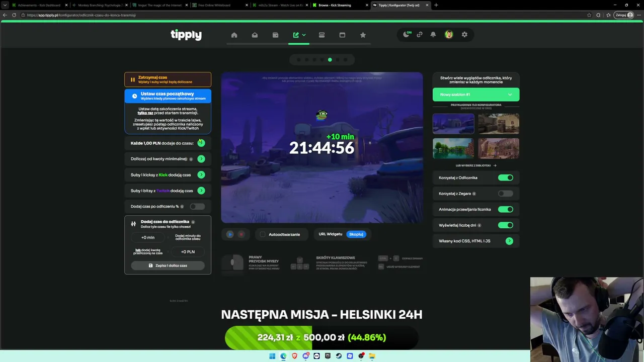Open the envelope messages icon in navbar
Viewport: 644px width, 362px height.
(x=255, y=35)
